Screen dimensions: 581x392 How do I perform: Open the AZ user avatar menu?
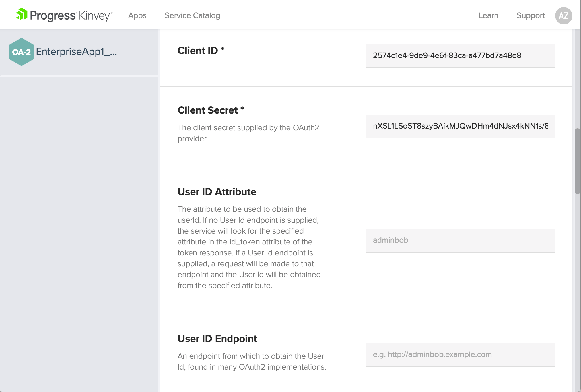563,15
